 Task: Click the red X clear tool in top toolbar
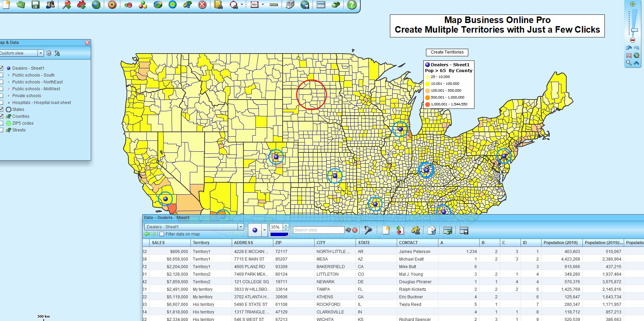(203, 5)
